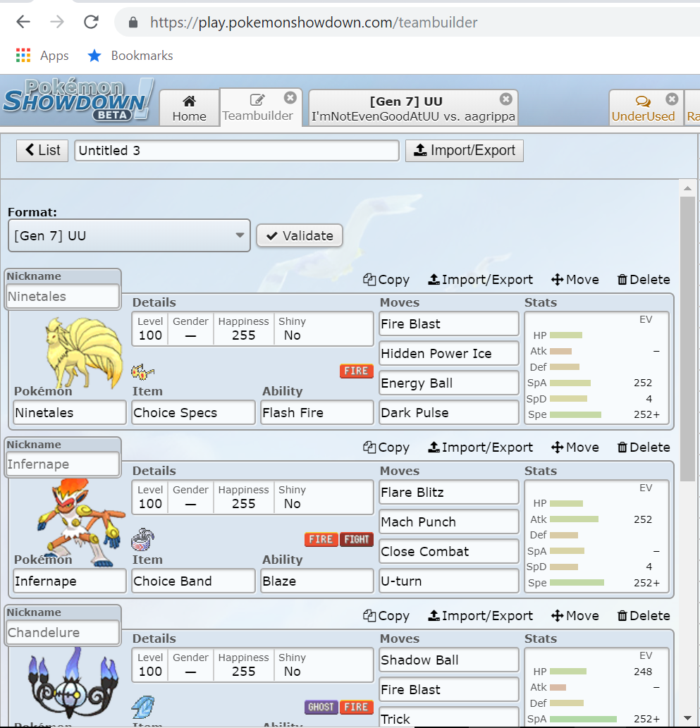
Task: Delete Chandelure from the team
Action: coord(644,616)
